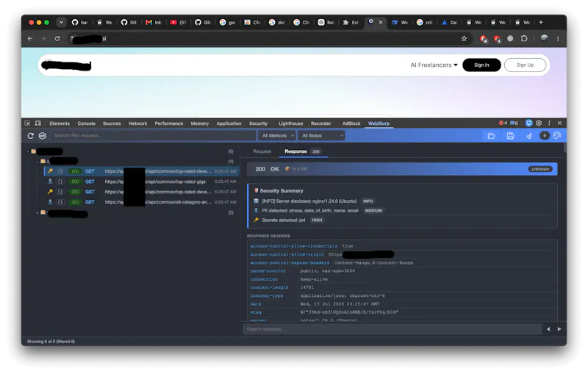Open the tab search dropdown chevron

pyautogui.click(x=61, y=23)
